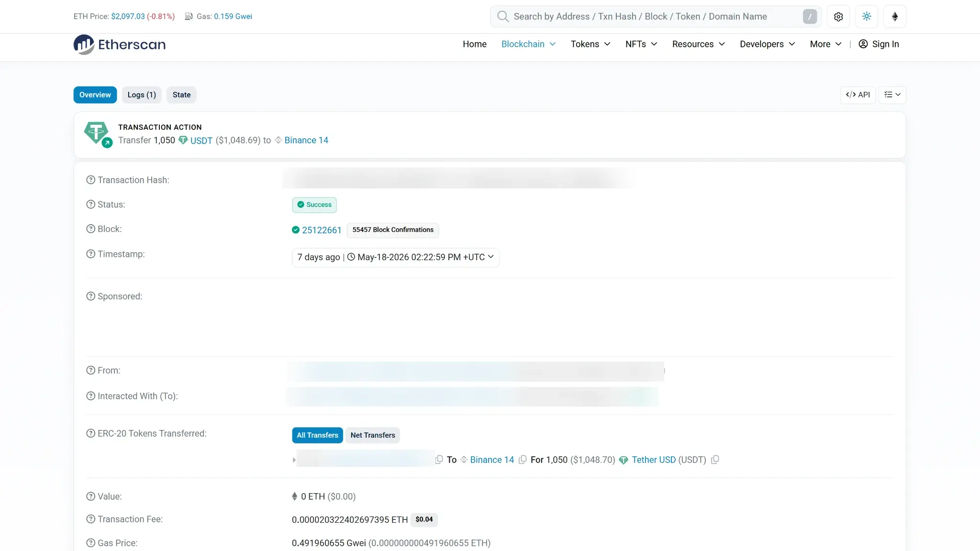Click the $0.04 fee badge
980x551 pixels.
coord(424,519)
